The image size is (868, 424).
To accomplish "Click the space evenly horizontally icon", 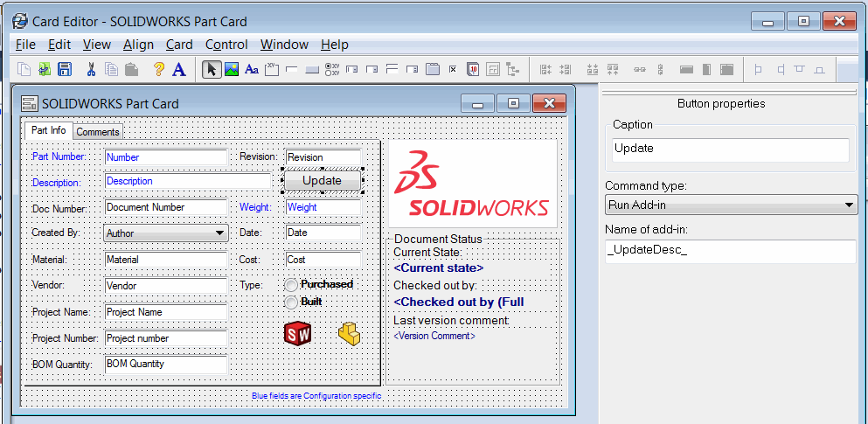I will tap(639, 69).
